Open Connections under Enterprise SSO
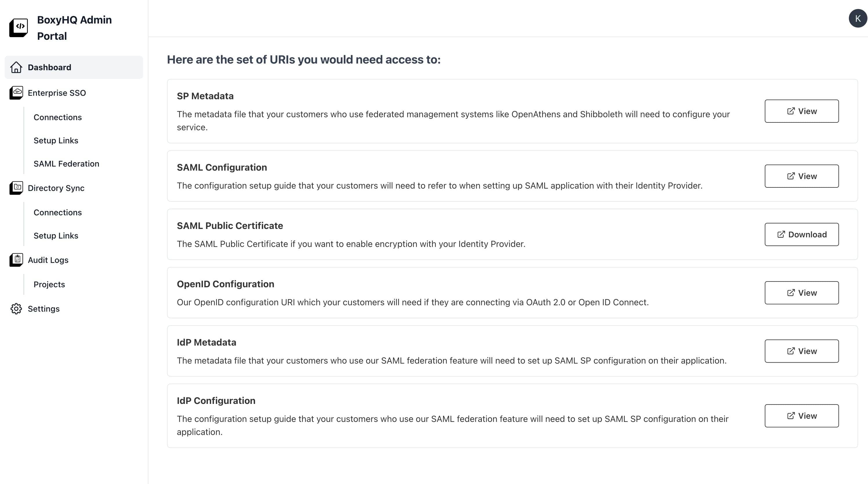The width and height of the screenshot is (868, 484). (58, 117)
